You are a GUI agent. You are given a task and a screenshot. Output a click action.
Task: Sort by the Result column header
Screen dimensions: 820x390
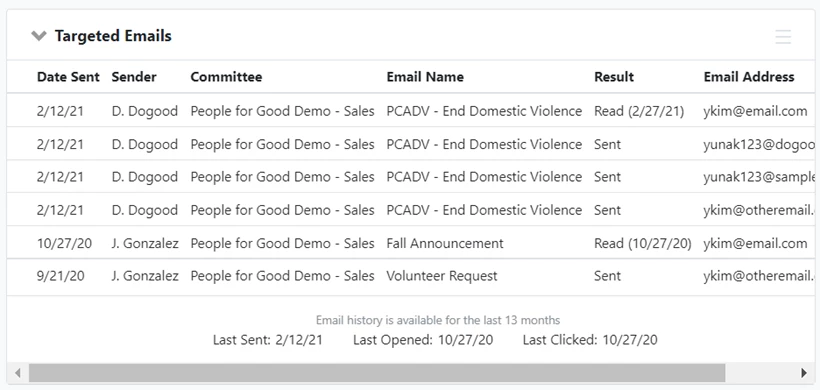click(614, 77)
